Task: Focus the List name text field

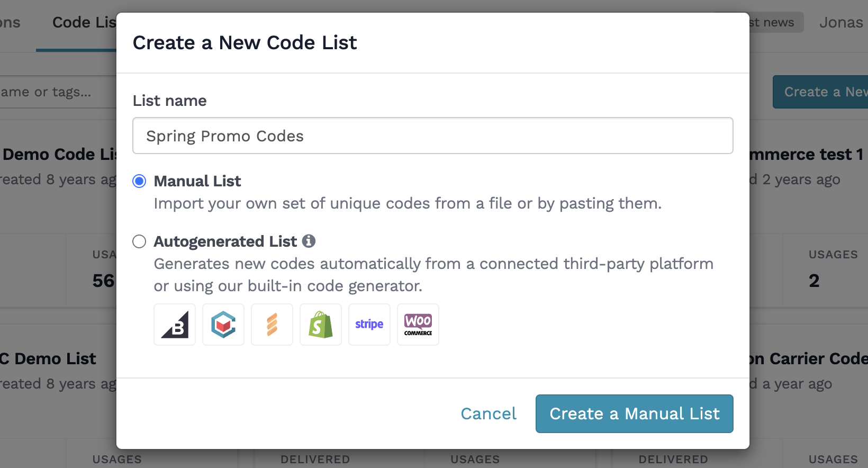Action: click(432, 136)
